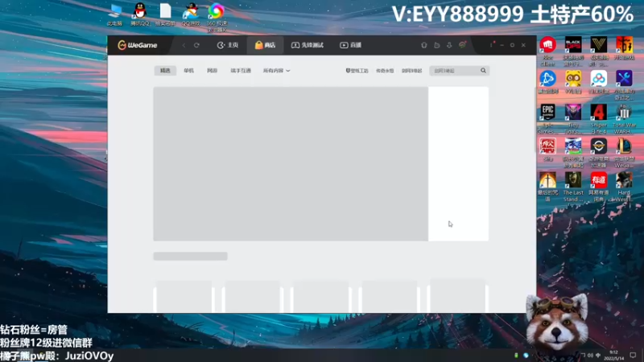Screen dimensions: 644x362
Task: Open the 直播 live stream tab
Action: tap(350, 45)
